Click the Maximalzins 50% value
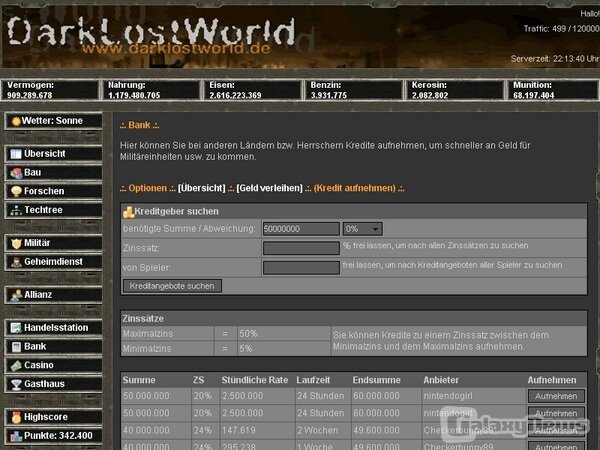Viewport: 600px width, 450px height. [x=248, y=334]
